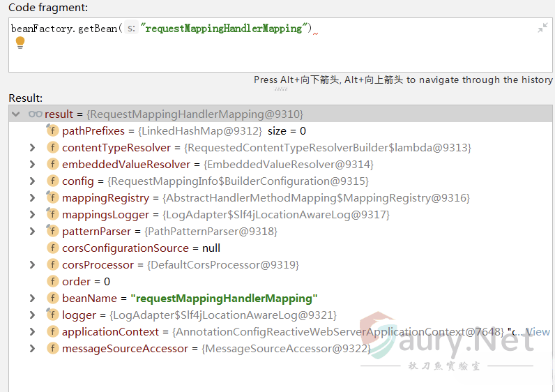This screenshot has width=555, height=392.
Task: Collapse the result root node
Action: (x=16, y=114)
